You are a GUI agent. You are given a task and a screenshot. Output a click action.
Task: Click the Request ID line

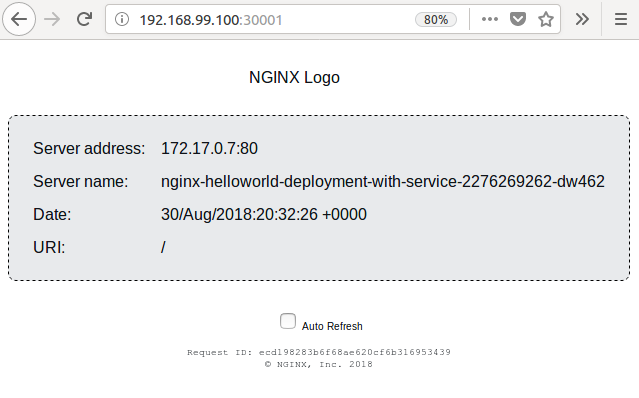319,352
